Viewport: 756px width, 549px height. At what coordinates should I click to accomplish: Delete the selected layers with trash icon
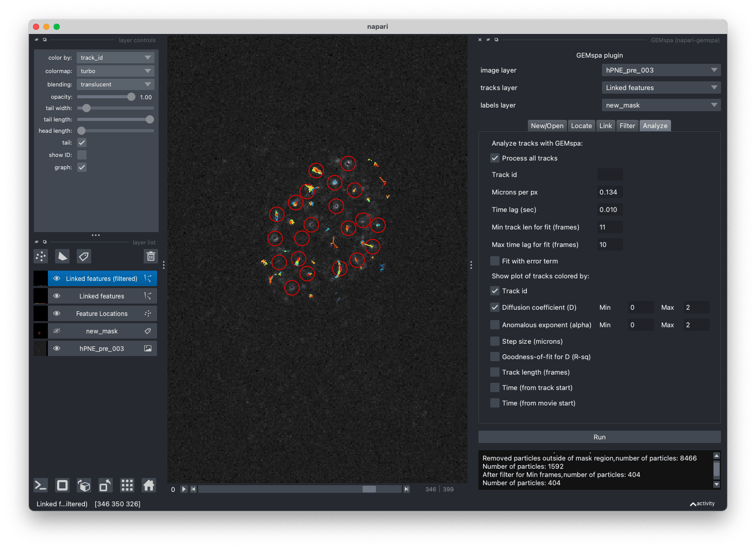(x=151, y=256)
